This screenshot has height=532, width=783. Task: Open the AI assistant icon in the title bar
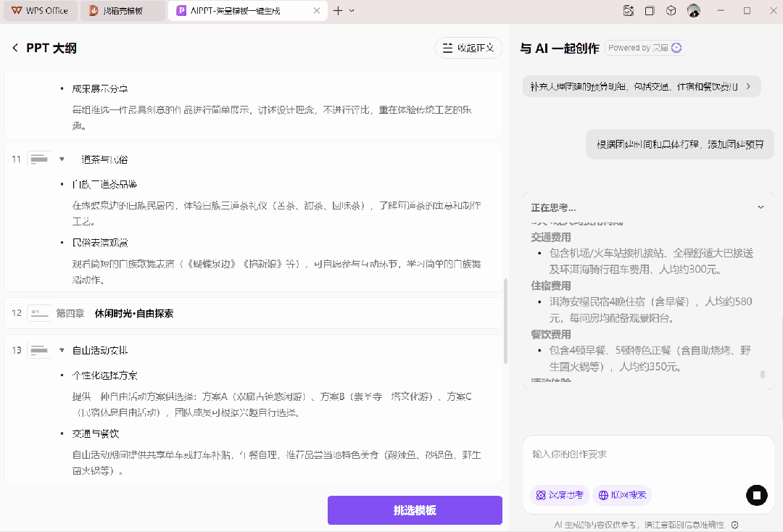click(628, 11)
